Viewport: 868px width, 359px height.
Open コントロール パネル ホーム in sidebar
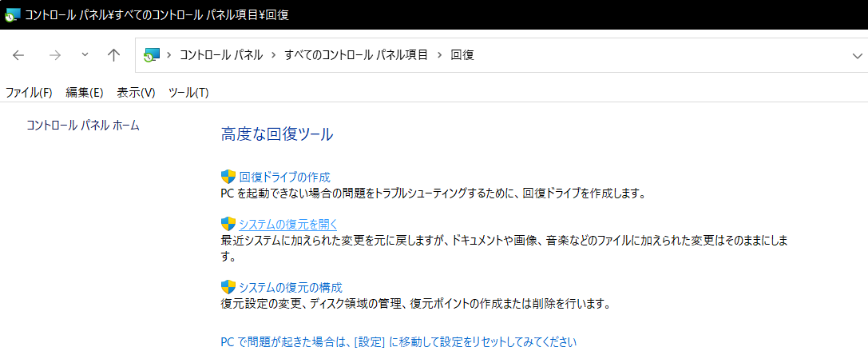coord(83,126)
